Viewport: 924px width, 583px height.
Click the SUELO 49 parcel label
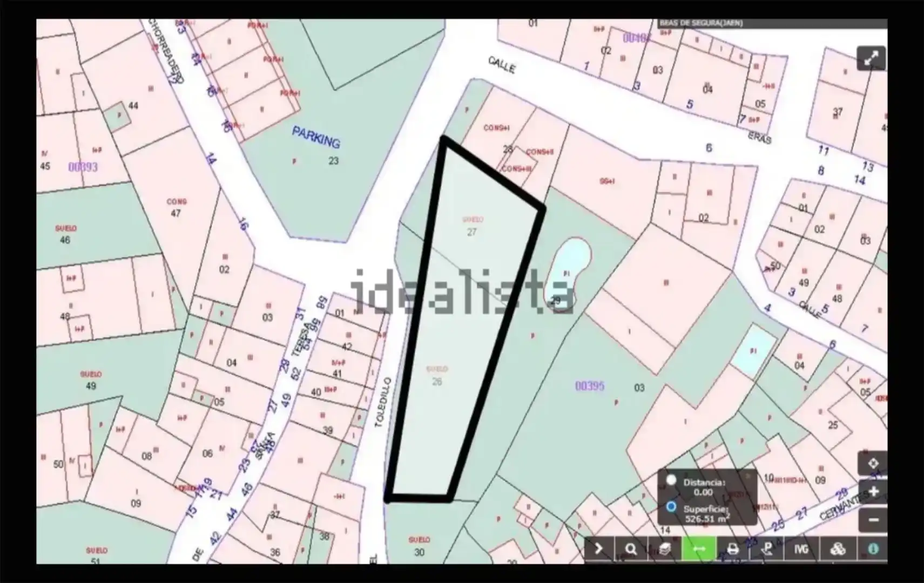coord(91,380)
